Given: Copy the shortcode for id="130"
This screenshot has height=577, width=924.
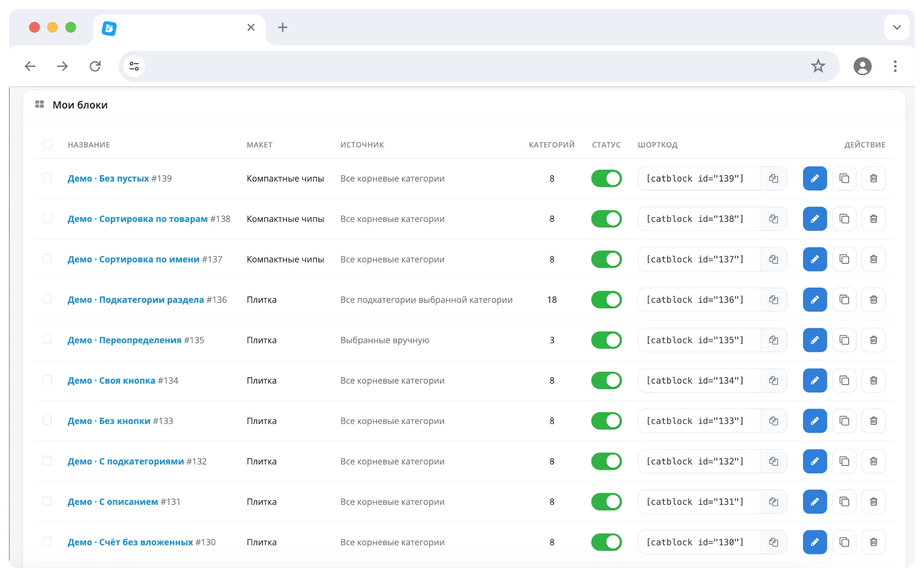Looking at the screenshot, I should click(773, 542).
